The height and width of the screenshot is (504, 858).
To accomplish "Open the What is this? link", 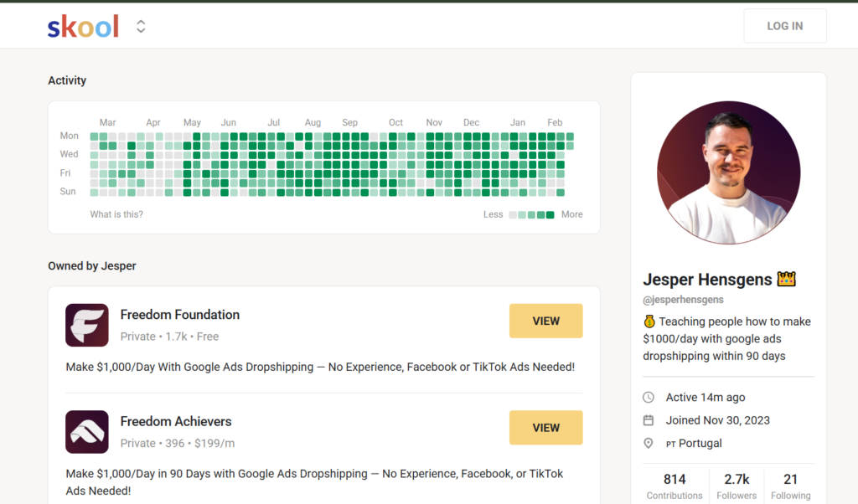I will 116,214.
